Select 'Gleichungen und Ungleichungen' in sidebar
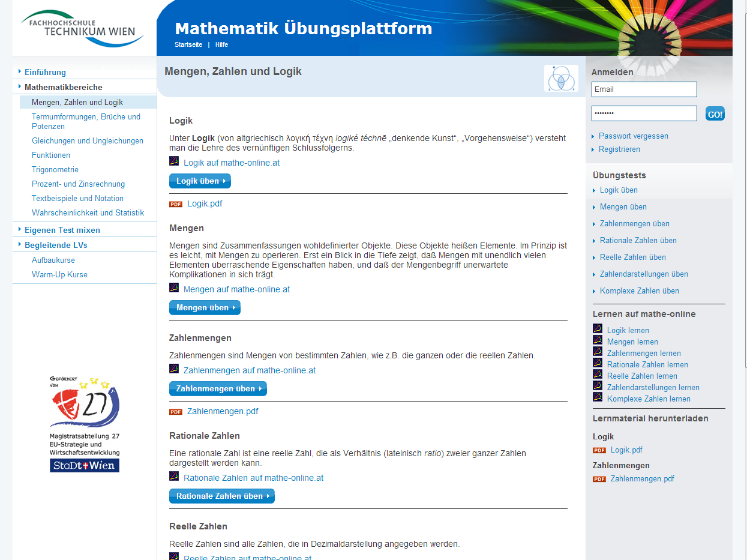 [x=88, y=141]
